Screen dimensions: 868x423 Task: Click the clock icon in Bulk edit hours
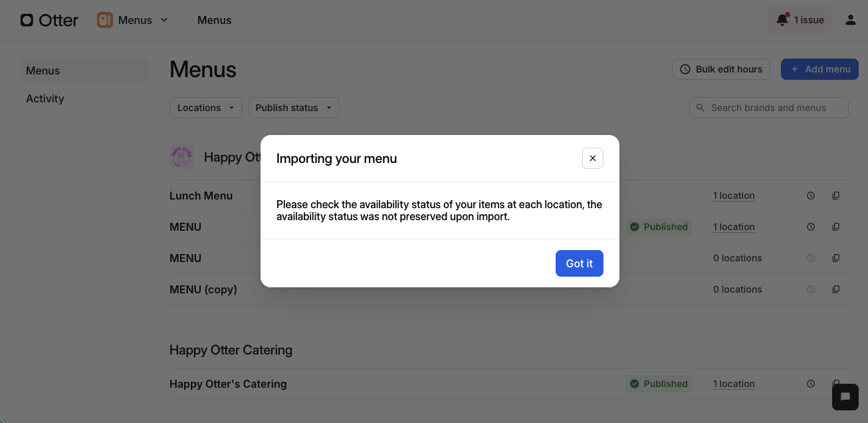[x=685, y=69]
